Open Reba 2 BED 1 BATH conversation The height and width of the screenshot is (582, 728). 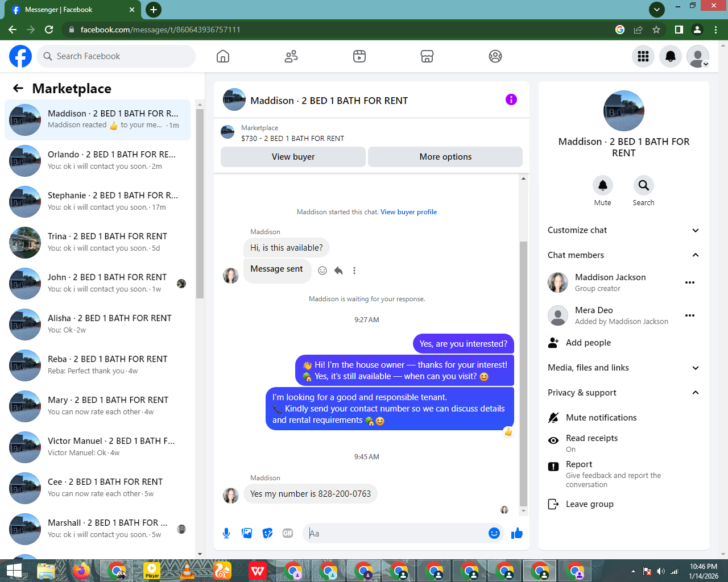[97, 365]
